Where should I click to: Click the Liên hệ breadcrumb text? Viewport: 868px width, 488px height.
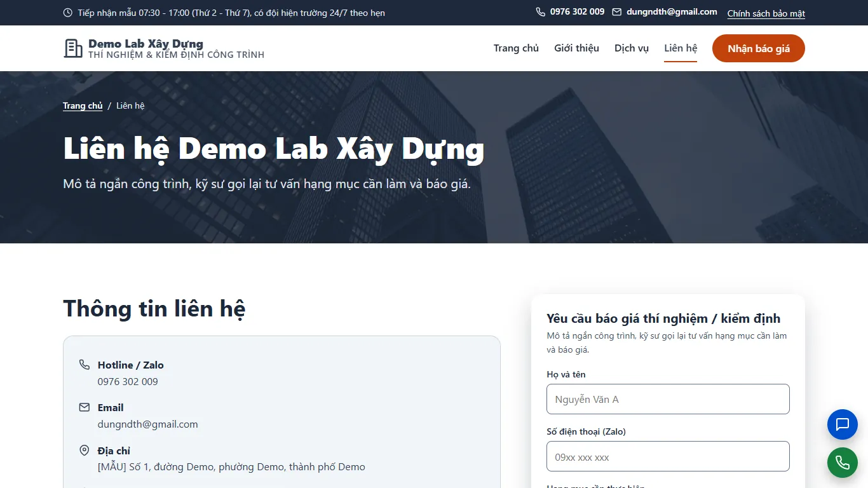point(130,105)
